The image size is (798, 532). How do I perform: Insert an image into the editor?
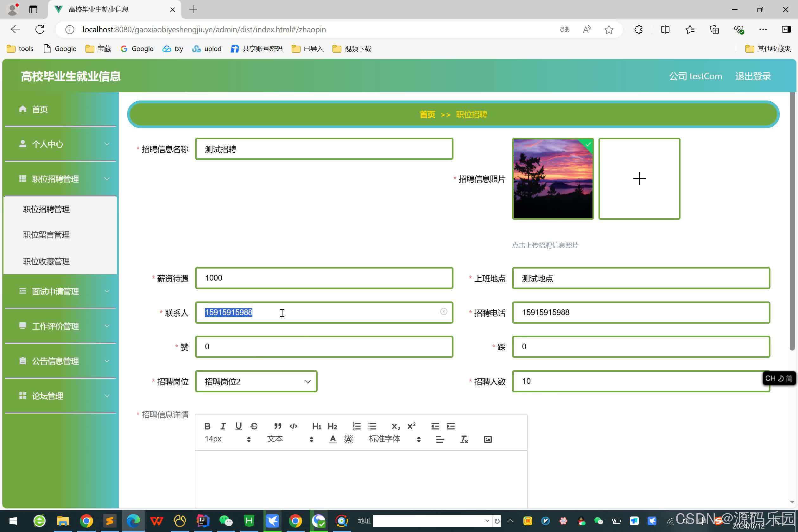(x=488, y=439)
